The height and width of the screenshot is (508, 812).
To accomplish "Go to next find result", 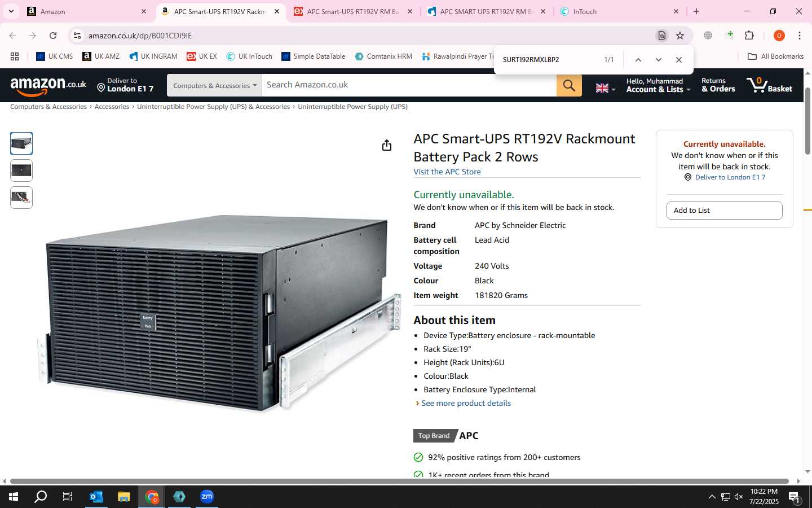I will pyautogui.click(x=658, y=60).
